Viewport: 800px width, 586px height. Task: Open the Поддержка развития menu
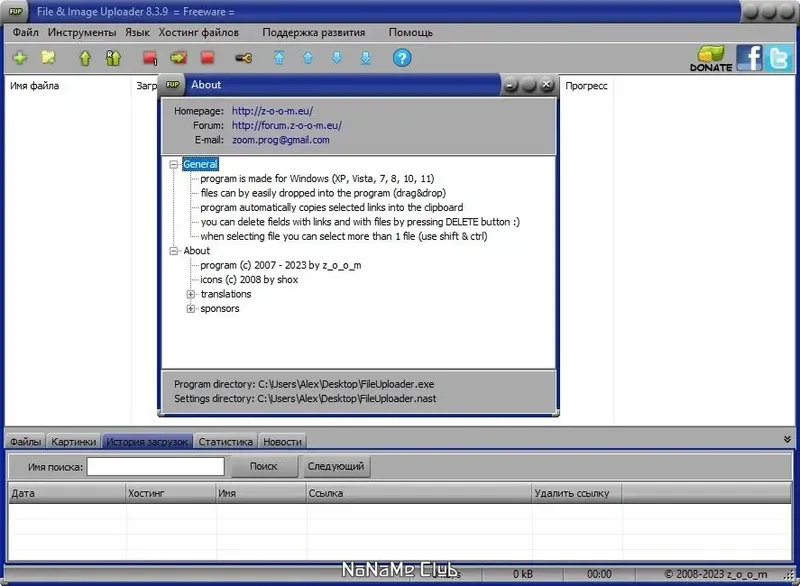click(x=314, y=32)
